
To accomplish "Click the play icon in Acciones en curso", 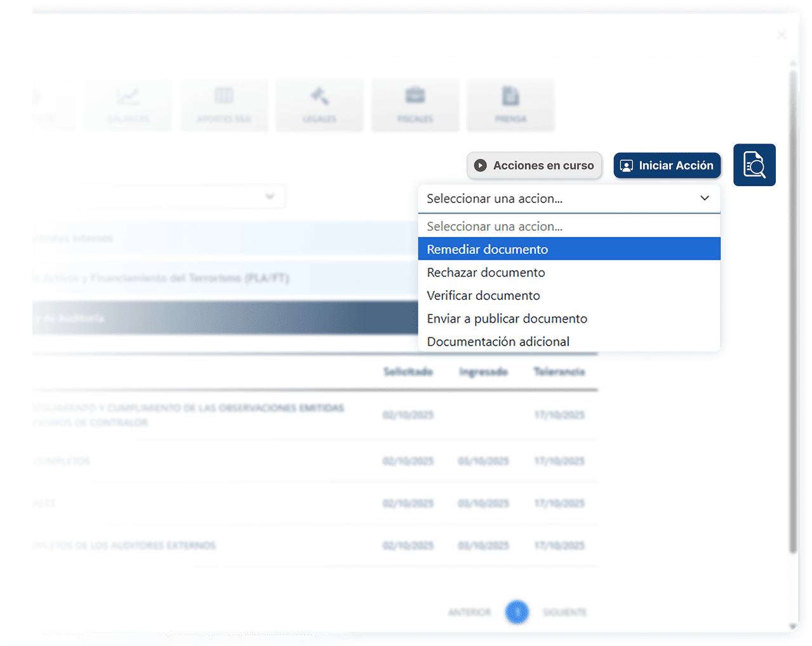I will [481, 166].
